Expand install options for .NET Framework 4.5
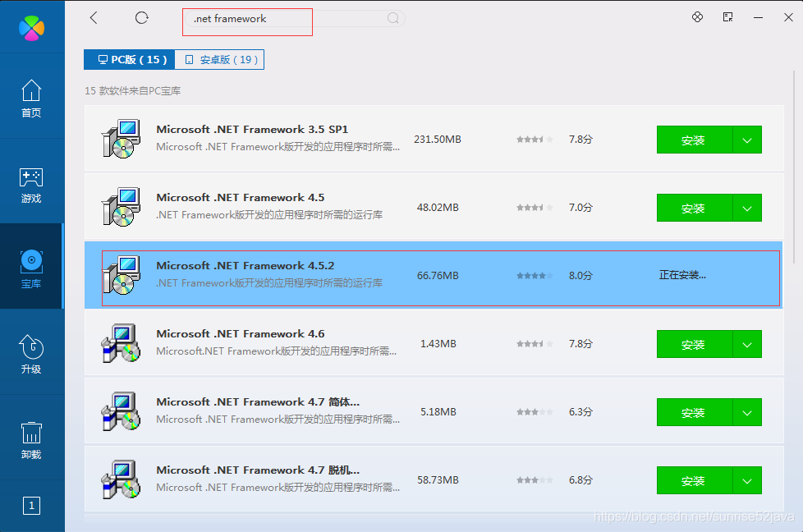803x532 pixels. [x=747, y=208]
